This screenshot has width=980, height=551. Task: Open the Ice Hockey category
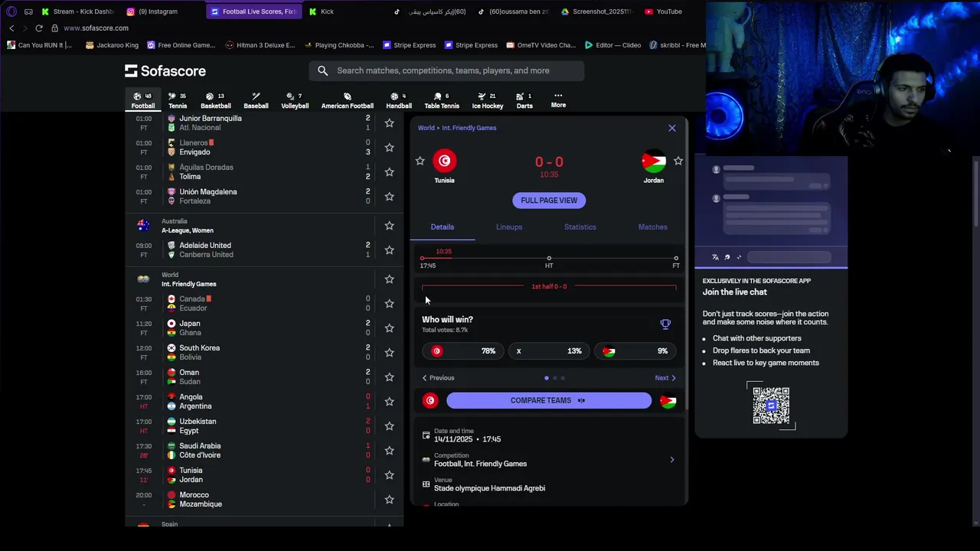click(x=487, y=100)
